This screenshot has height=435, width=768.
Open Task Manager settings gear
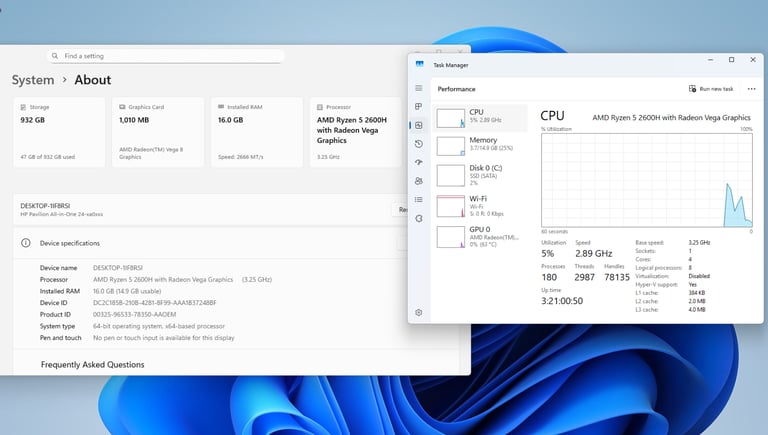point(419,313)
